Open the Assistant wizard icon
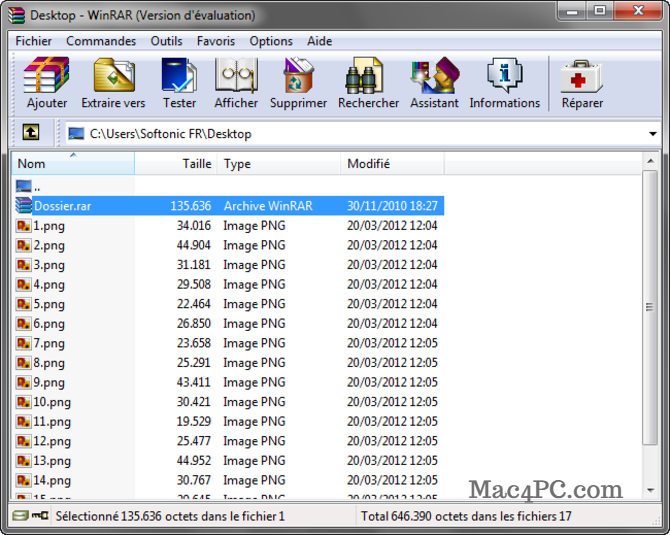Screen dimensions: 670x535 pyautogui.click(x=435, y=75)
